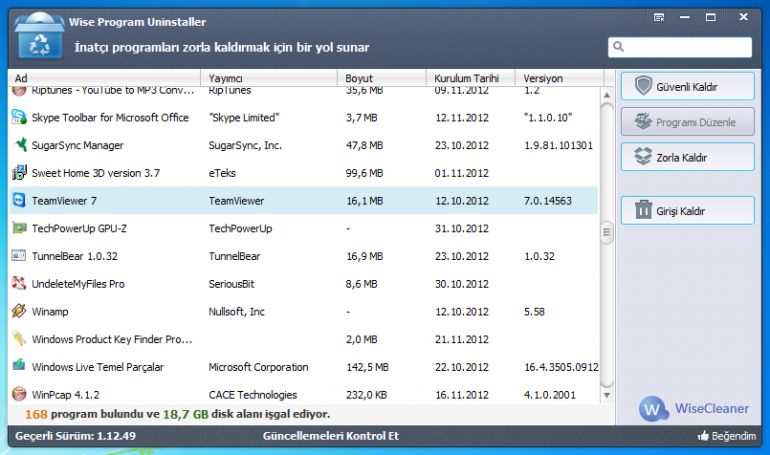Click the WiseCleaner logo
Screen dimensions: 770x455
tap(694, 408)
